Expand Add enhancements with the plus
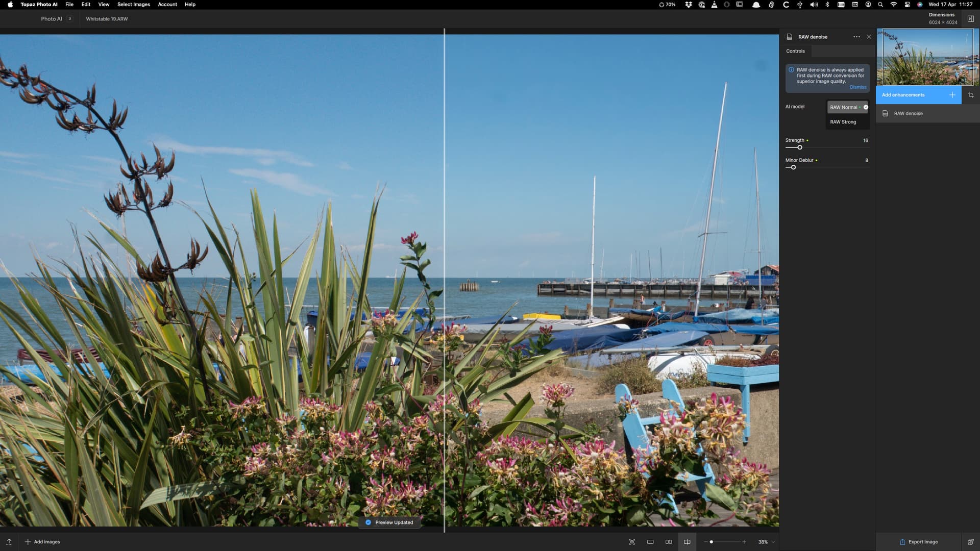 [x=952, y=95]
